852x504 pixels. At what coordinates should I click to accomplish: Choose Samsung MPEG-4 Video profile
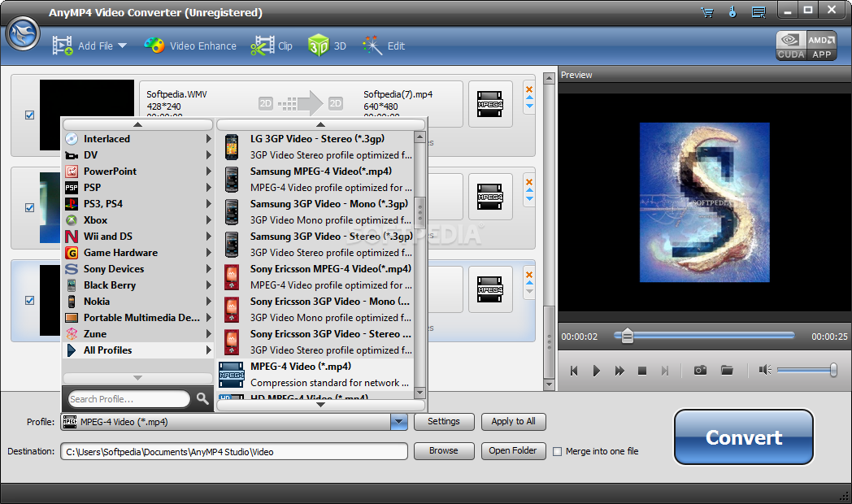pyautogui.click(x=315, y=179)
